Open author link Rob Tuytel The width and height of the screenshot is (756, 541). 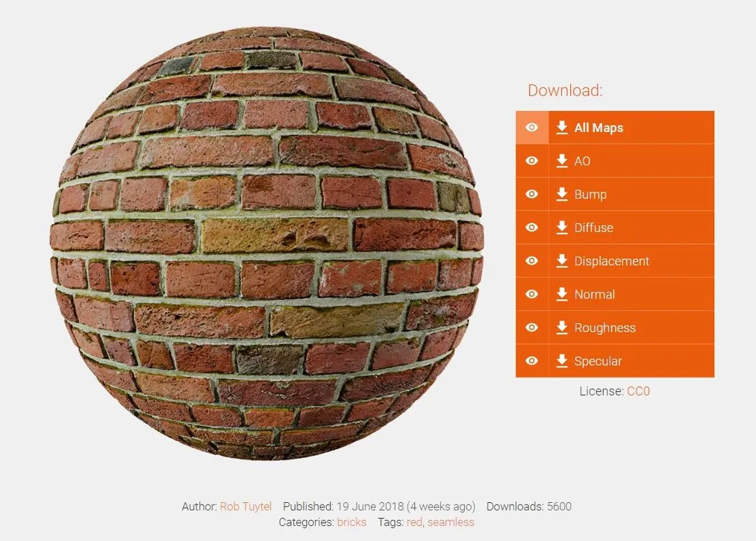(x=246, y=507)
